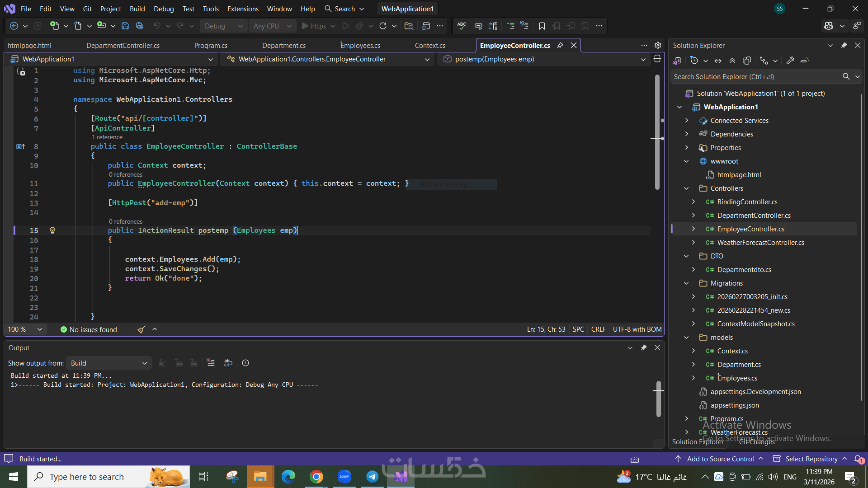Collapse the Migrations folder
Screen dimensions: 868x488
coord(686,283)
